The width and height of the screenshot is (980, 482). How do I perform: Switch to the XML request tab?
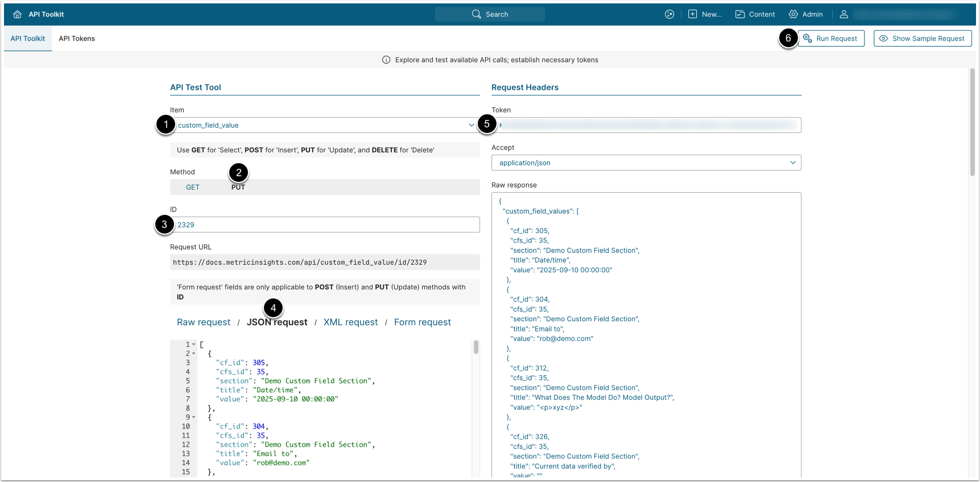click(350, 322)
